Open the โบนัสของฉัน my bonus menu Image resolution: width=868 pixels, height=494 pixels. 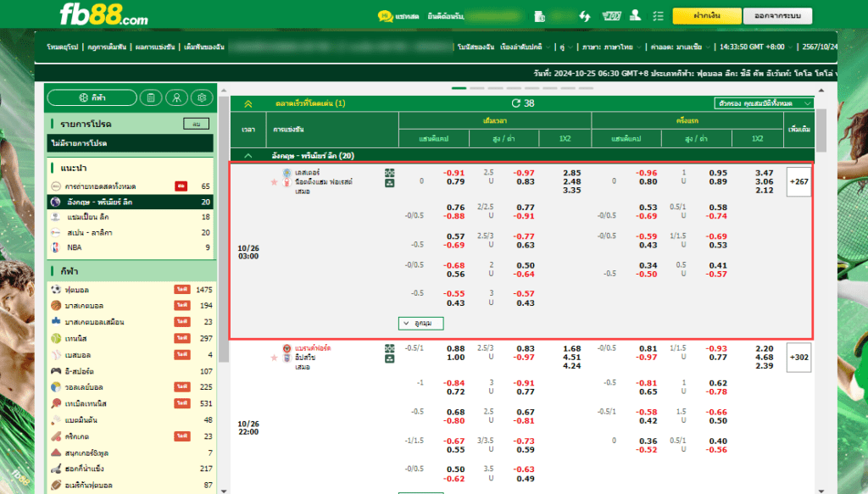click(x=476, y=47)
